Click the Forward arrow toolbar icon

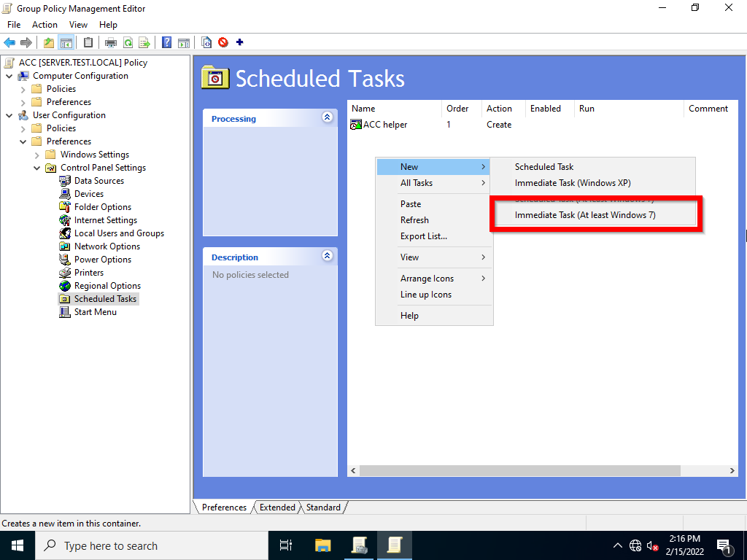click(x=26, y=42)
